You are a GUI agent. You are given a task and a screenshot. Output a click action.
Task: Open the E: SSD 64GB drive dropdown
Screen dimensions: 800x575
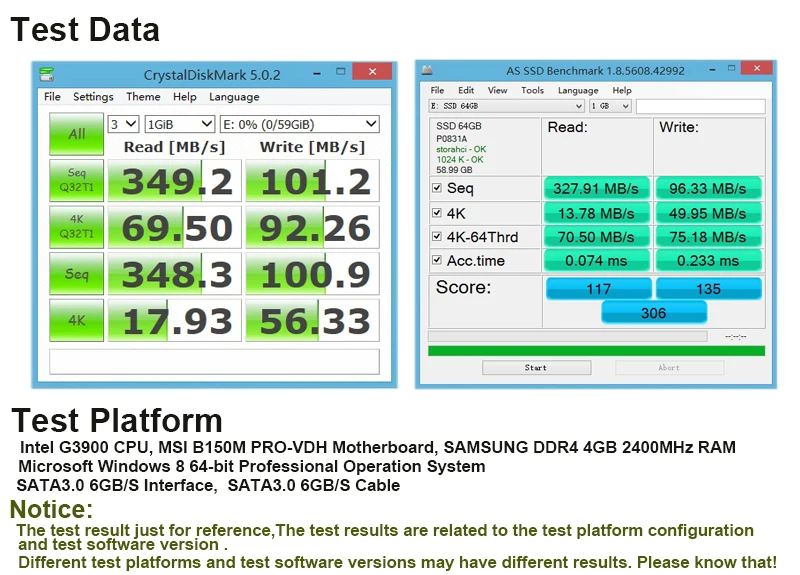pyautogui.click(x=506, y=106)
